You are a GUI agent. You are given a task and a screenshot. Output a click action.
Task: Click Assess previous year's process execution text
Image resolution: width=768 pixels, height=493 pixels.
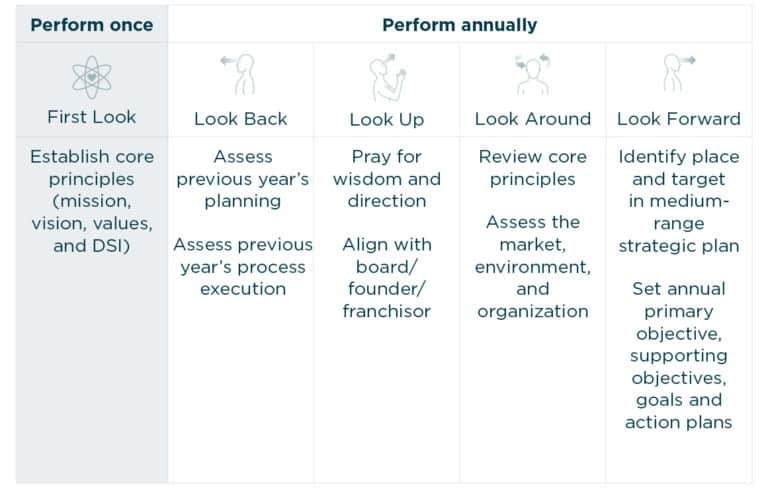241,267
